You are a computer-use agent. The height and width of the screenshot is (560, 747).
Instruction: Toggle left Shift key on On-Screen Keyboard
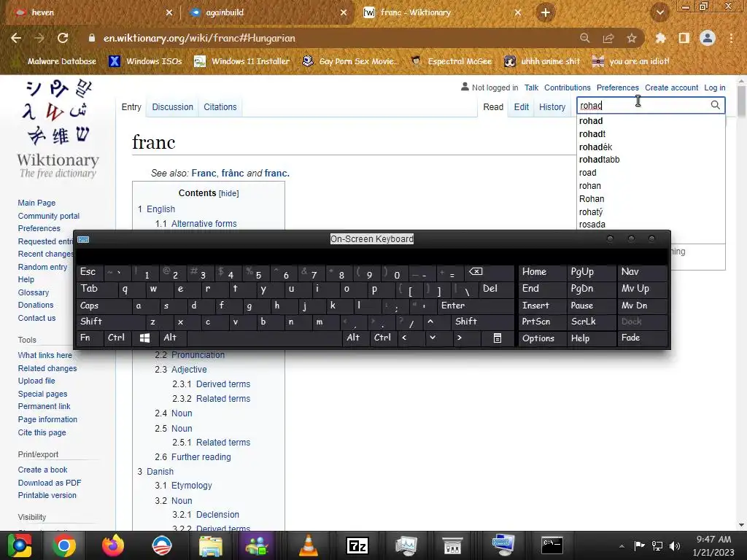click(x=111, y=322)
